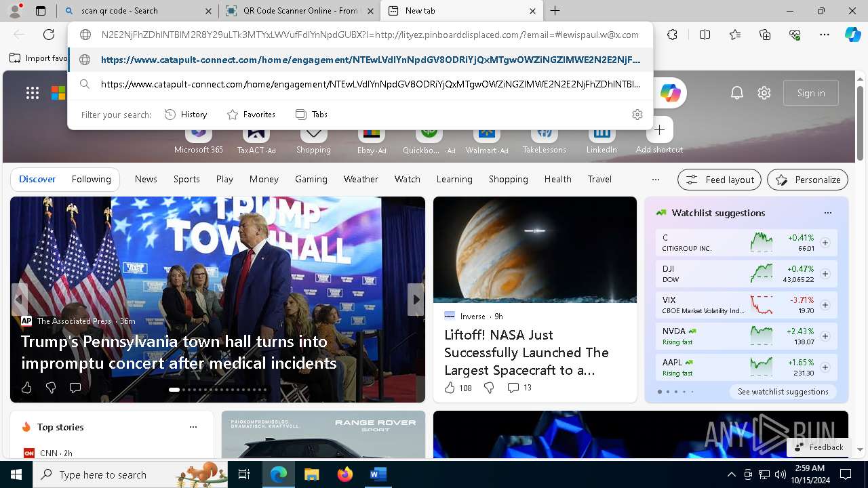This screenshot has height=488, width=868.
Task: Add CITIGROUP to watchlist
Action: coord(825,243)
